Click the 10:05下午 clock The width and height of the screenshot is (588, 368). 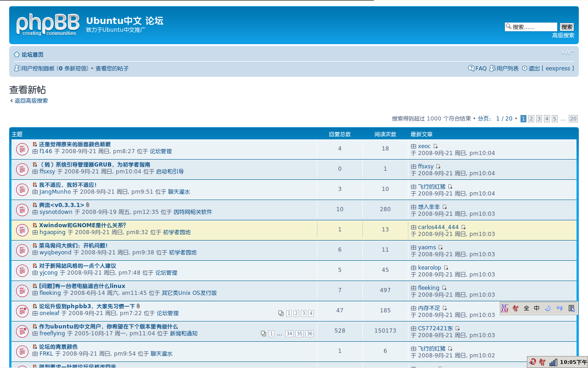point(573,362)
